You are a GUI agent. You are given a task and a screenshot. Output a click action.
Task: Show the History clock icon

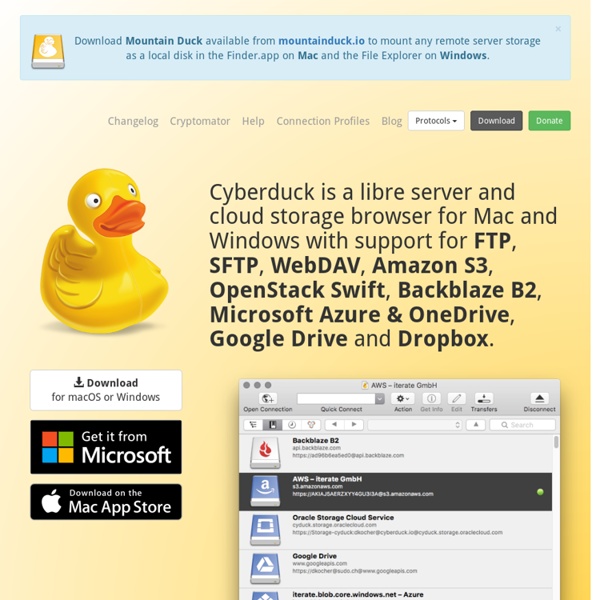pyautogui.click(x=292, y=425)
